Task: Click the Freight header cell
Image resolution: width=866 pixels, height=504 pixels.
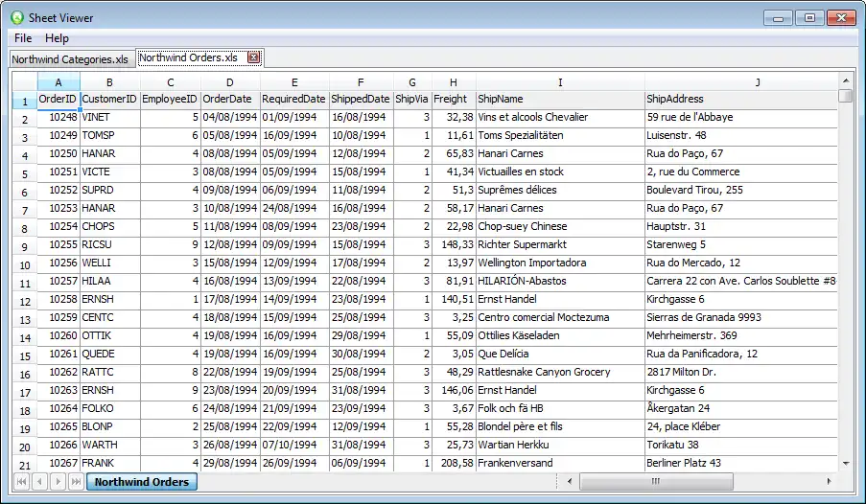Action: [x=454, y=99]
